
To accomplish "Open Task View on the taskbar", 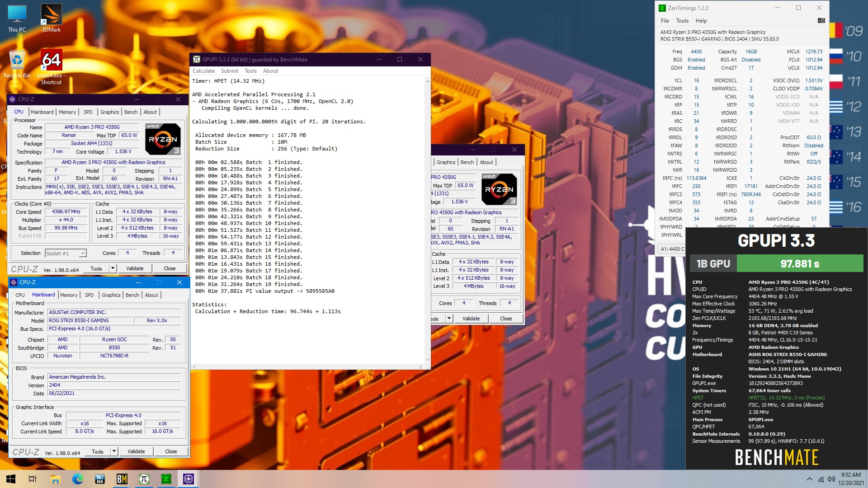I will [33, 479].
